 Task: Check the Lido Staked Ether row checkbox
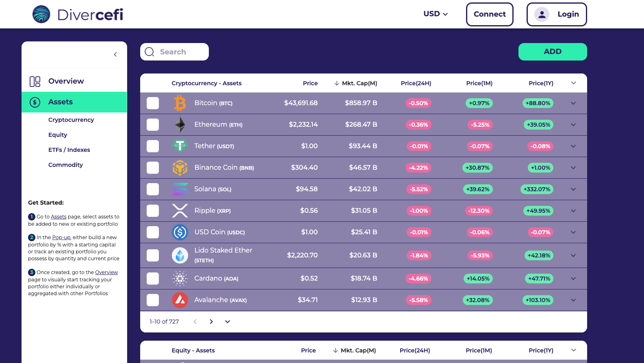(x=153, y=255)
